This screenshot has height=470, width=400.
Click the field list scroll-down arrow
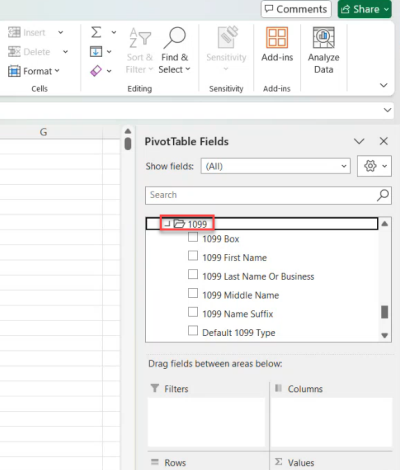coord(385,335)
